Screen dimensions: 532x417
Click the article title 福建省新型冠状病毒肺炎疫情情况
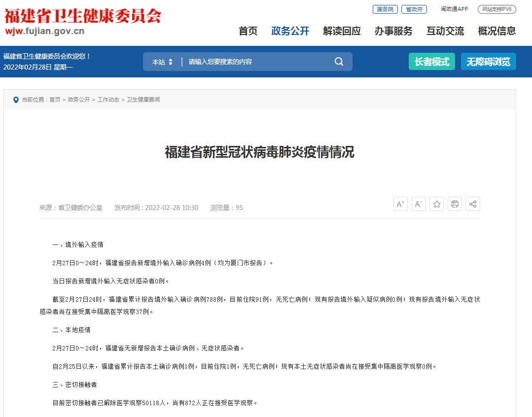point(259,152)
